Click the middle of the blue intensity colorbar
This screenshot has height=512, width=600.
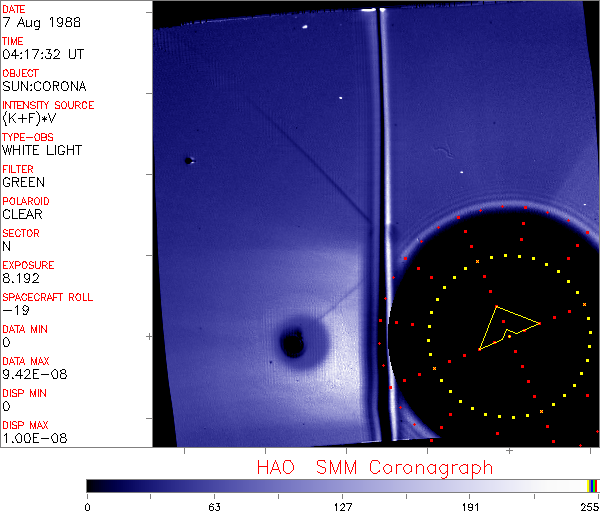340,485
